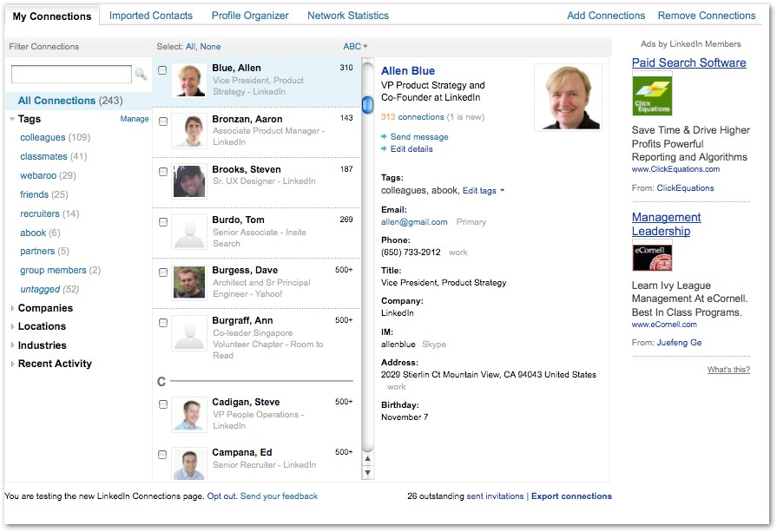Open Allen Blue's large profile photo
This screenshot has height=532, width=777.
[x=569, y=97]
